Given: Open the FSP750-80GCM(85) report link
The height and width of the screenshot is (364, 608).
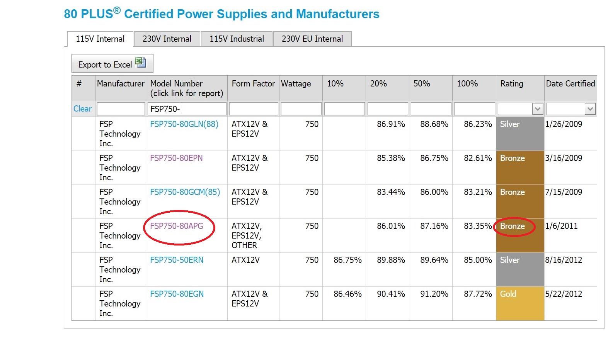Looking at the screenshot, I should point(185,192).
